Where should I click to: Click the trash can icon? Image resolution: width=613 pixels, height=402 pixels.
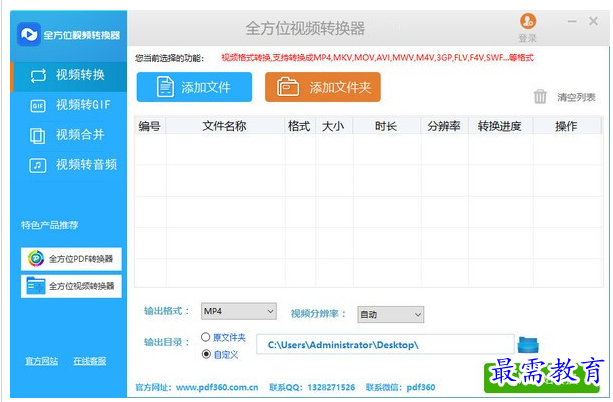click(x=540, y=97)
